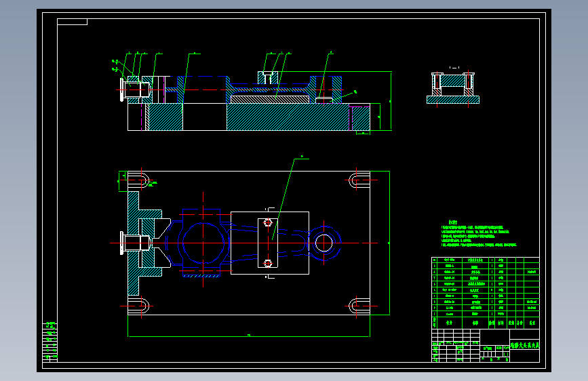Click the top-right U-slot mounting lug
The image size is (588, 381).
pos(359,180)
